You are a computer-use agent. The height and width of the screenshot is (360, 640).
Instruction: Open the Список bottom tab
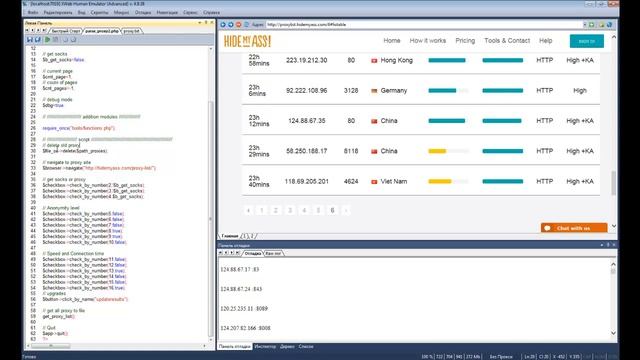(306, 347)
